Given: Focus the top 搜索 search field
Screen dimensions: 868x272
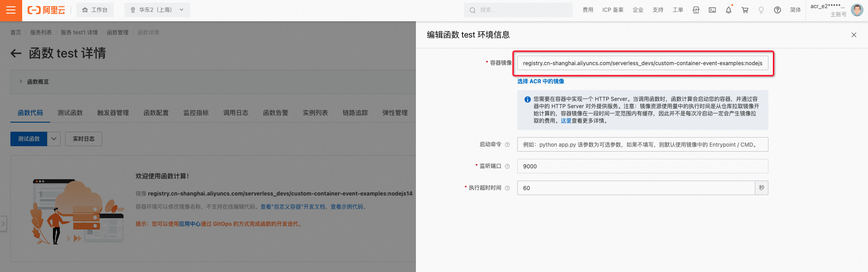Looking at the screenshot, I should [x=518, y=10].
